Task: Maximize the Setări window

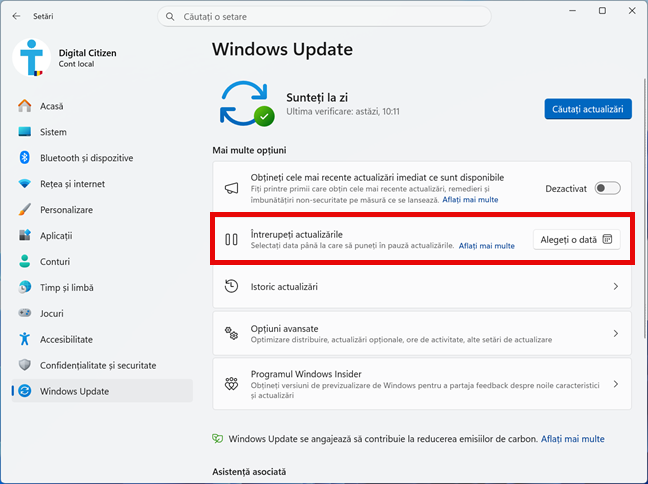Action: (602, 11)
